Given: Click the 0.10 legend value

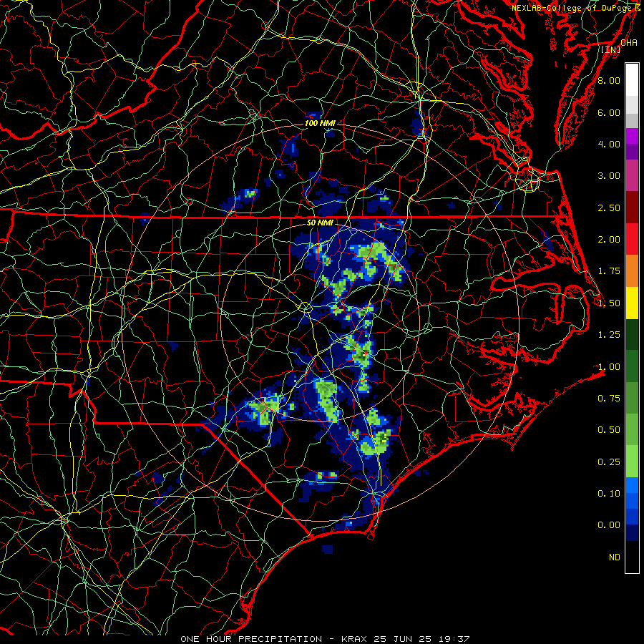Looking at the screenshot, I should [609, 494].
